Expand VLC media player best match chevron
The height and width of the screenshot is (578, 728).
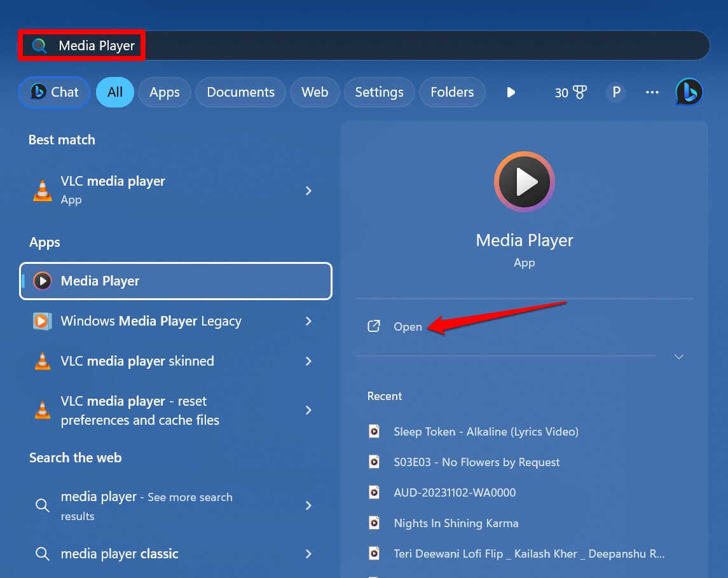308,190
